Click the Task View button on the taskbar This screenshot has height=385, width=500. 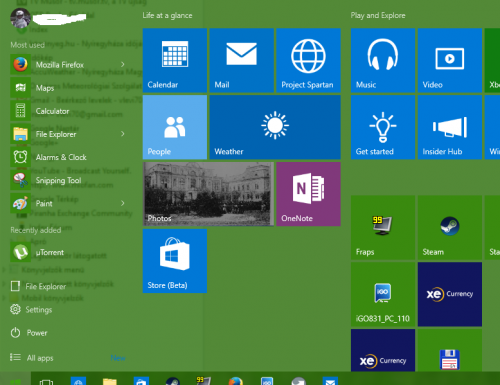click(x=46, y=381)
